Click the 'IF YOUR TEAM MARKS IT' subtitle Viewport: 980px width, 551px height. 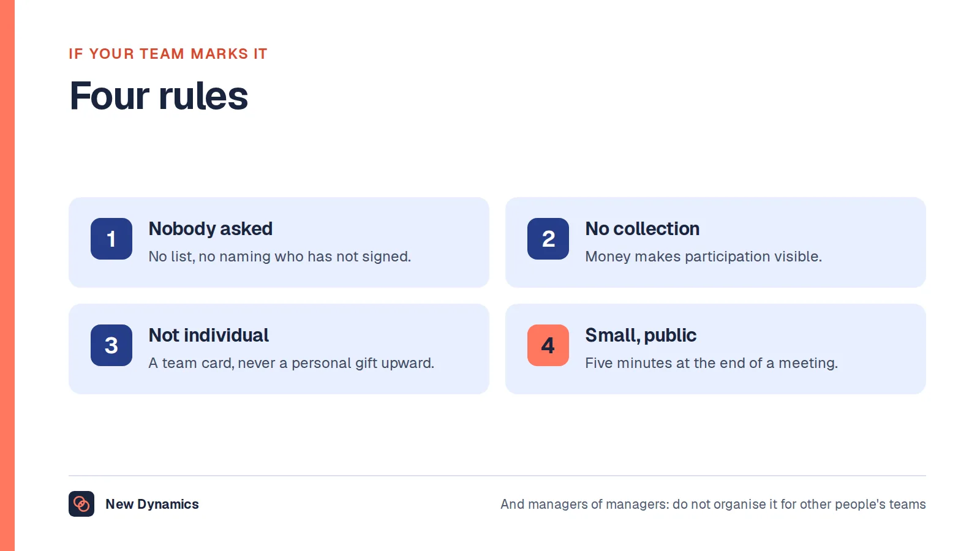[x=168, y=54]
